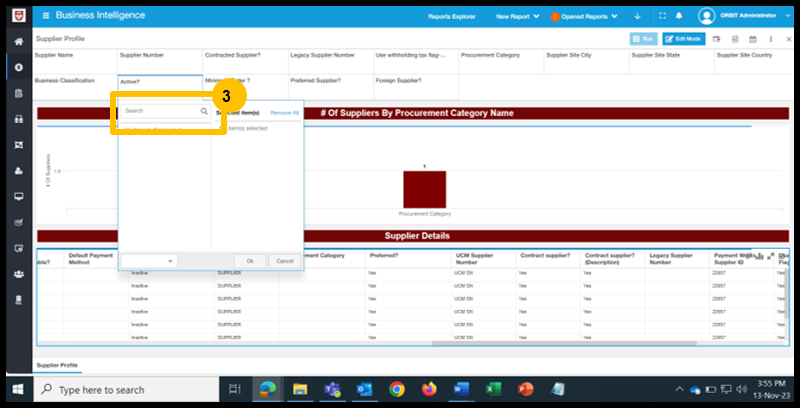Screen dimensions: 800x408
Task: Select the Supplier Profile bottom tab
Action: point(57,365)
